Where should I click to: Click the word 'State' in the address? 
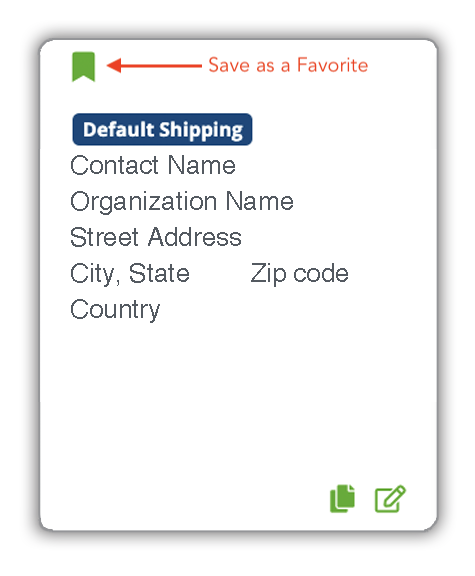[159, 273]
